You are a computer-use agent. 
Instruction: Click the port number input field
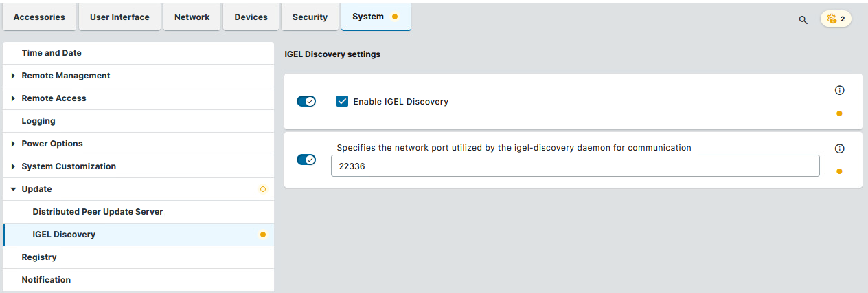click(x=575, y=166)
